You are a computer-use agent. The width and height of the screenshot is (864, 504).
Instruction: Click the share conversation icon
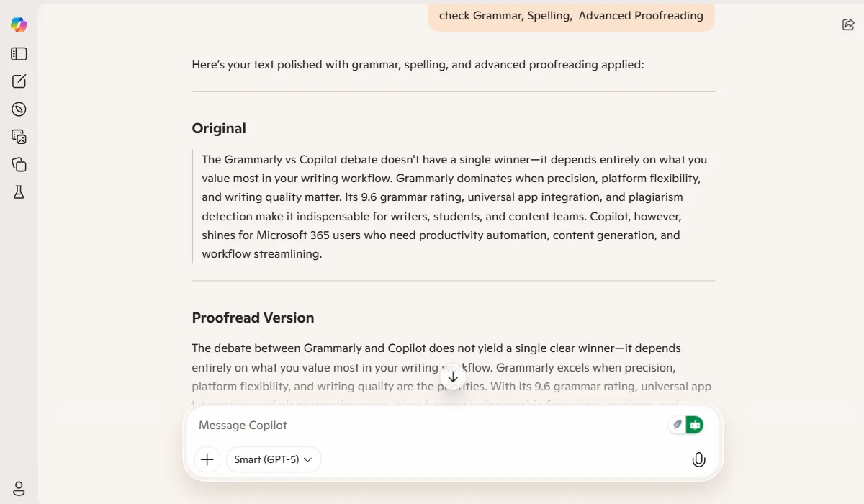(x=848, y=25)
